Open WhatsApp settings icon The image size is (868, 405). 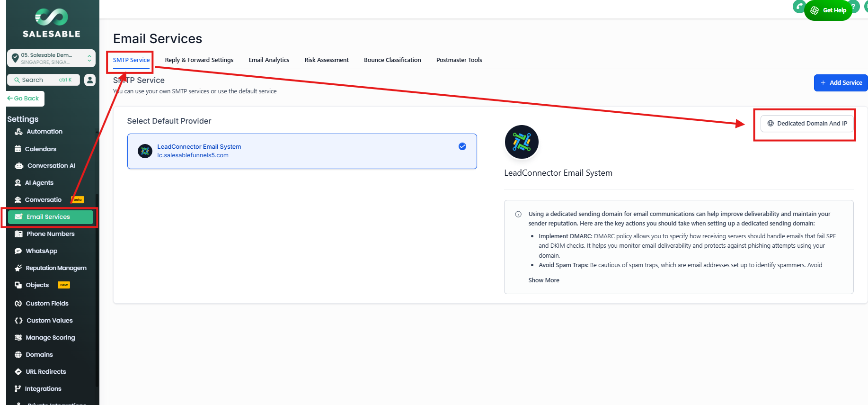18,251
